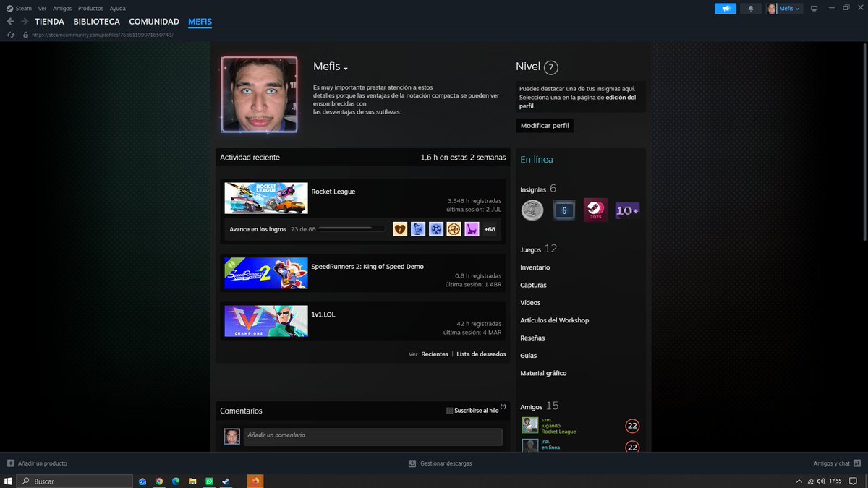Viewport: 868px width, 488px height.
Task: Click the Rocket League game banner thumbnail
Action: tap(265, 198)
